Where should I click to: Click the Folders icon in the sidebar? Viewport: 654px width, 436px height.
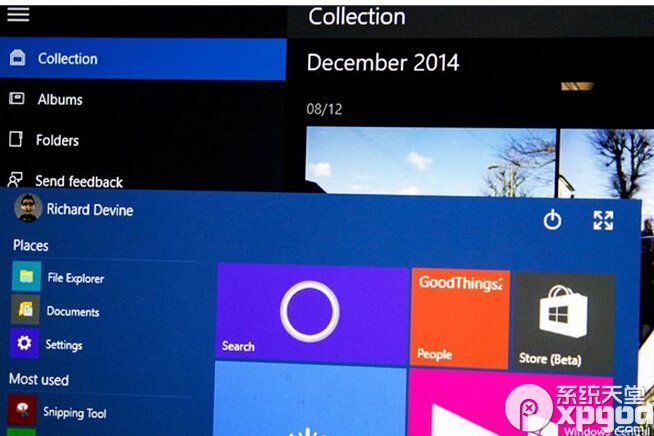[16, 139]
